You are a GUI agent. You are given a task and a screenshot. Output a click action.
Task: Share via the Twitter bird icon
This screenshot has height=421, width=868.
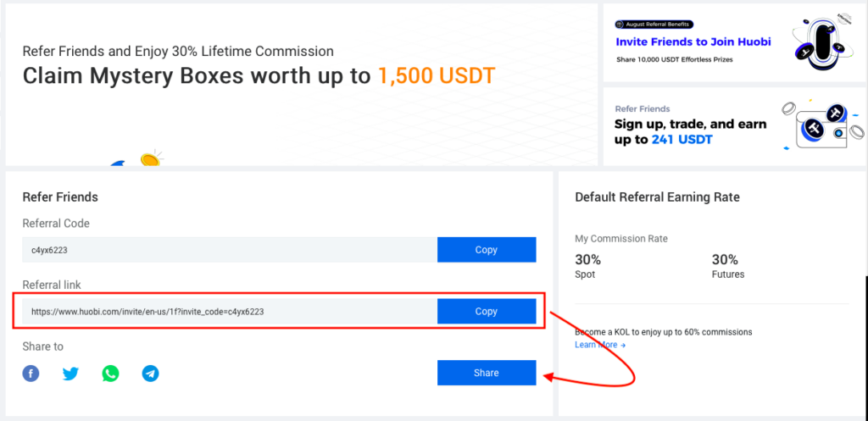click(x=70, y=374)
